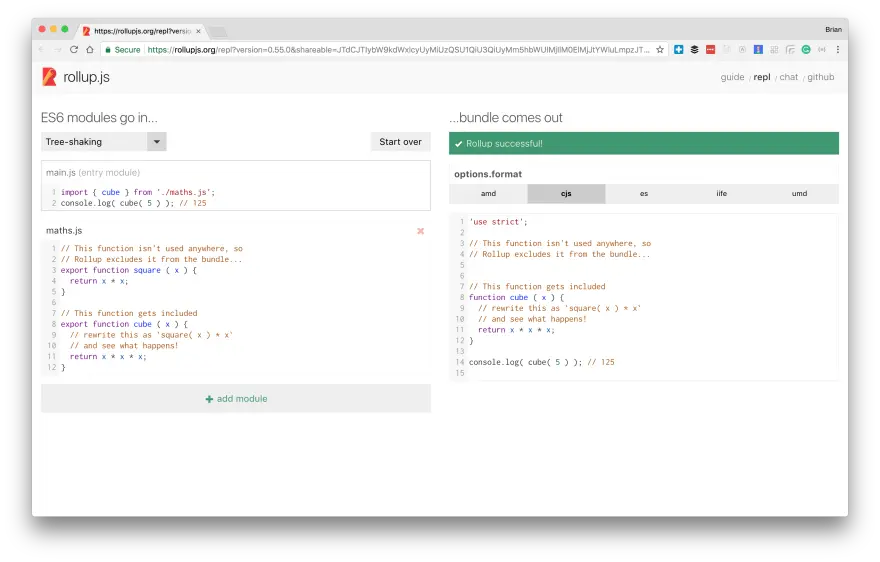Navigate back in browser

point(42,49)
